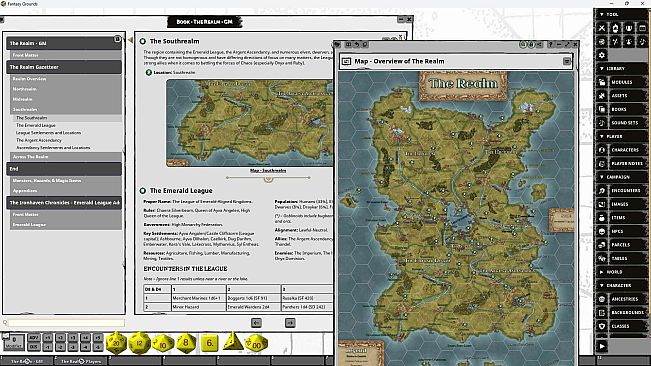
Task: Go to previous book page arrow
Action: click(256, 323)
